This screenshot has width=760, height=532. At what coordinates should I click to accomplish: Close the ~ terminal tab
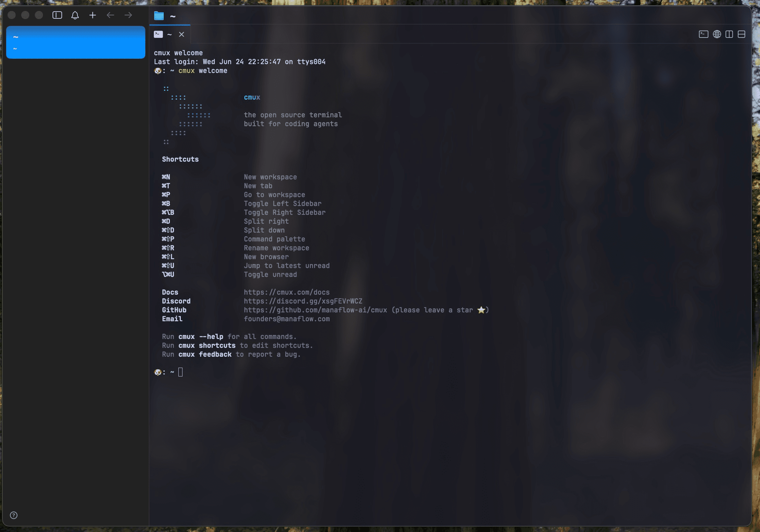tap(181, 34)
